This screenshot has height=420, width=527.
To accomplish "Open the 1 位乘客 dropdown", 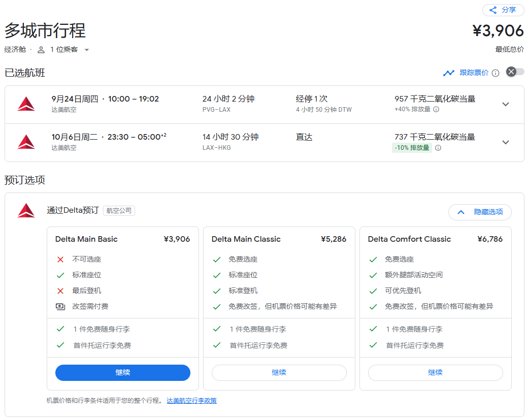I will 87,49.
